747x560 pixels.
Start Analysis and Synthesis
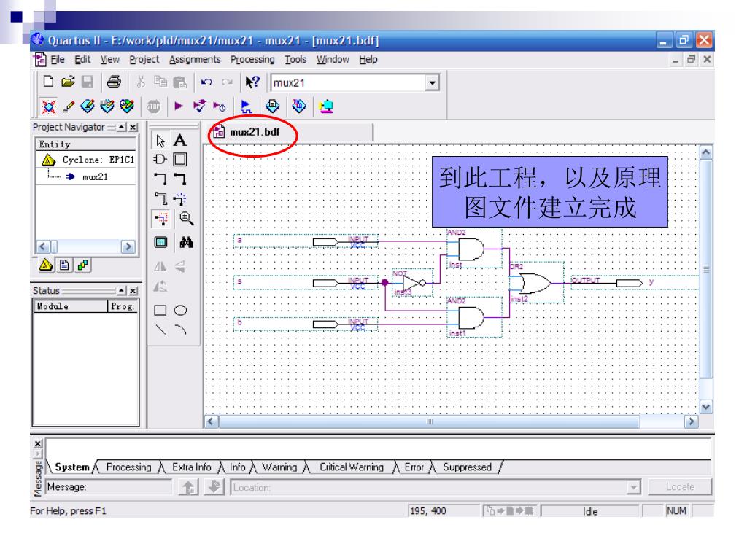(199, 106)
